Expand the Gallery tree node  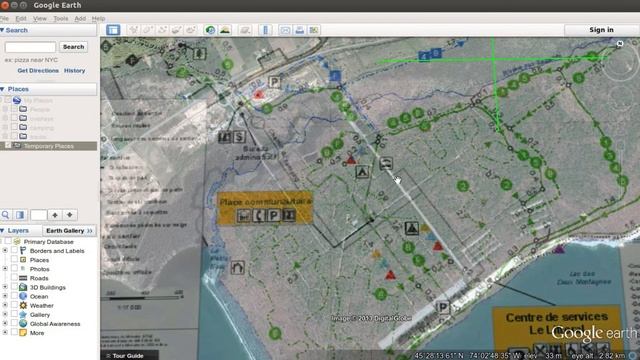click(x=5, y=315)
